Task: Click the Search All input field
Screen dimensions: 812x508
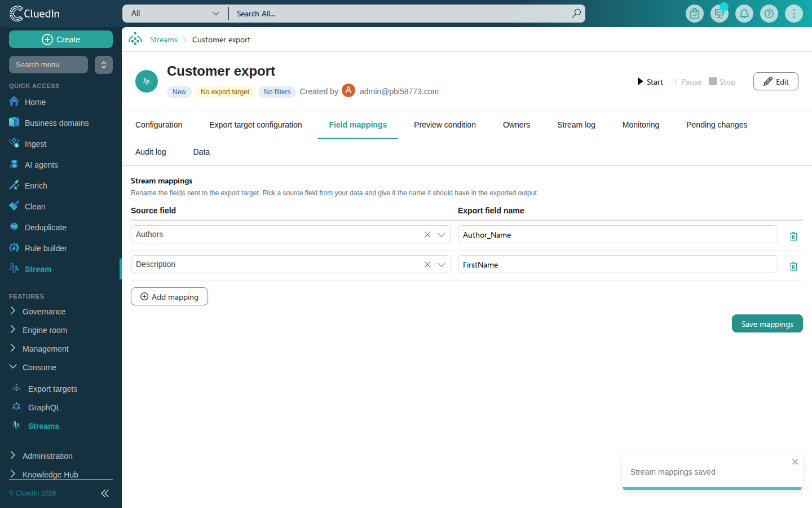Action: [399, 14]
